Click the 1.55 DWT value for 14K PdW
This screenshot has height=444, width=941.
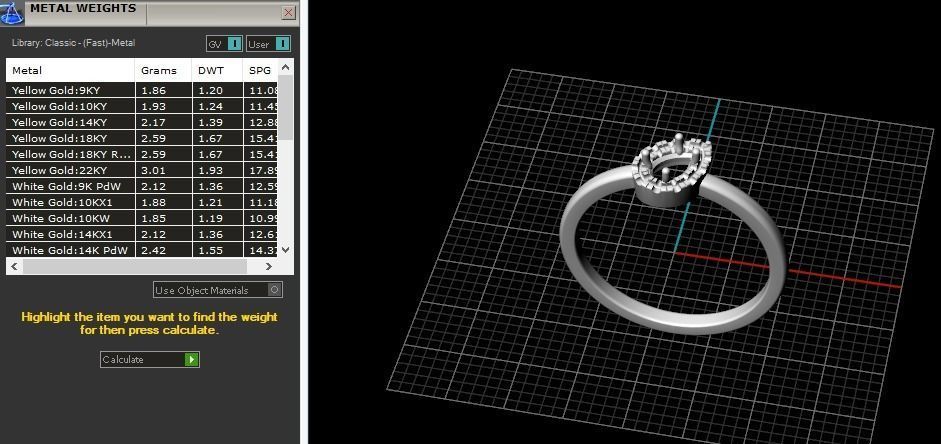[211, 250]
